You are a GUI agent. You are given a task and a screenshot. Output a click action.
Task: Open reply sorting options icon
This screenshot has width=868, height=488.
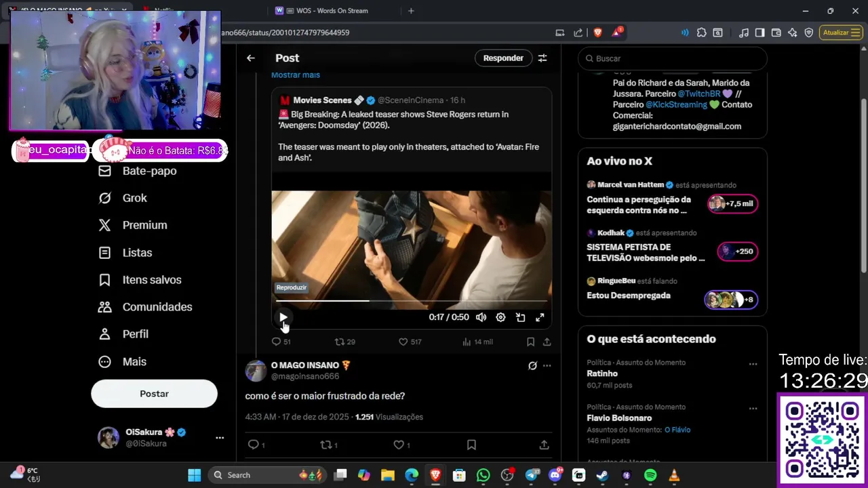(542, 58)
